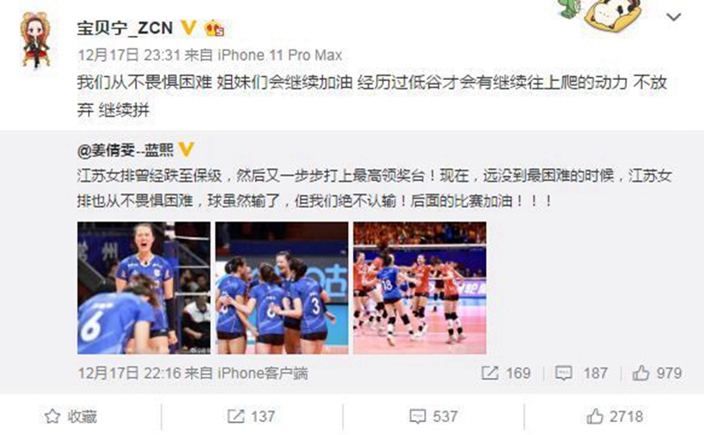Open the first photo with player number 6

144,288
